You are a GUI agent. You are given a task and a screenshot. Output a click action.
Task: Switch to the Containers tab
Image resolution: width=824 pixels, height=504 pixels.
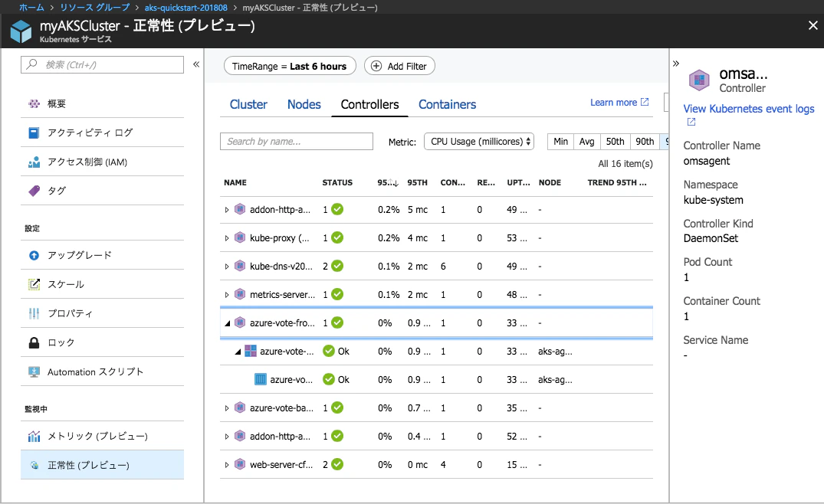(447, 104)
